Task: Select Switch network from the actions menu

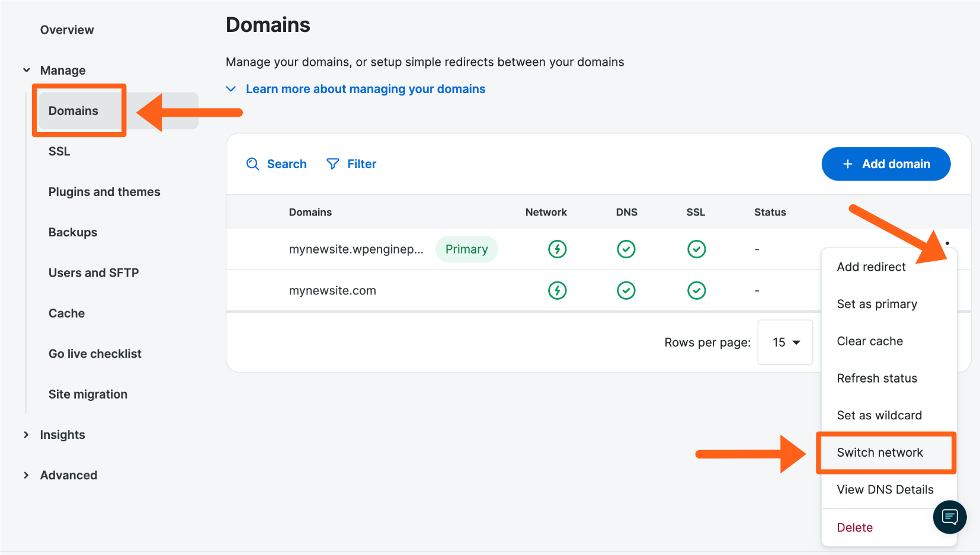Action: coord(880,452)
